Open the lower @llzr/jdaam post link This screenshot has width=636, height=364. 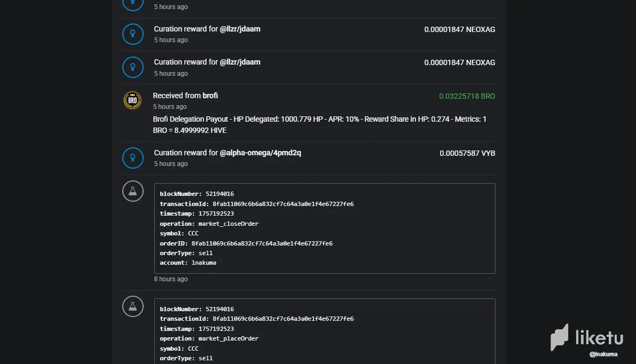[240, 62]
